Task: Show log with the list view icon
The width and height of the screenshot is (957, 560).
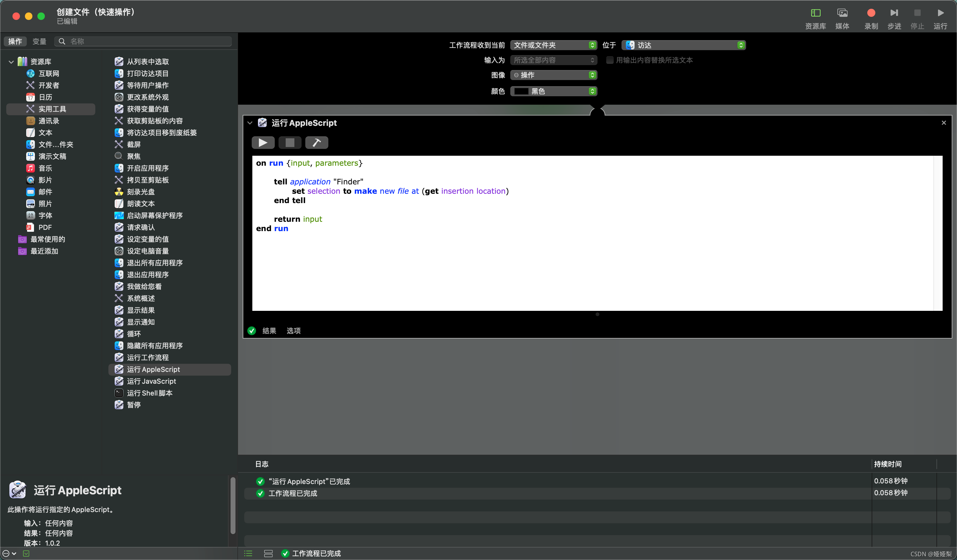Action: tap(248, 553)
